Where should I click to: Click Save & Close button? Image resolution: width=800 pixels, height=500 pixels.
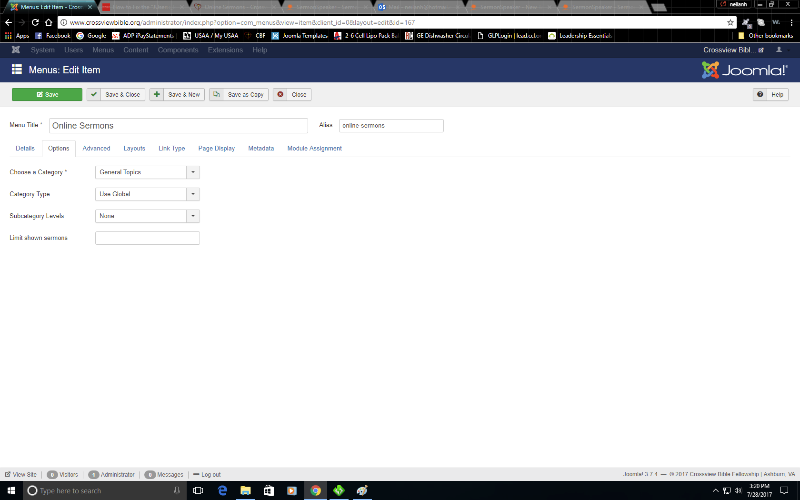[116, 94]
